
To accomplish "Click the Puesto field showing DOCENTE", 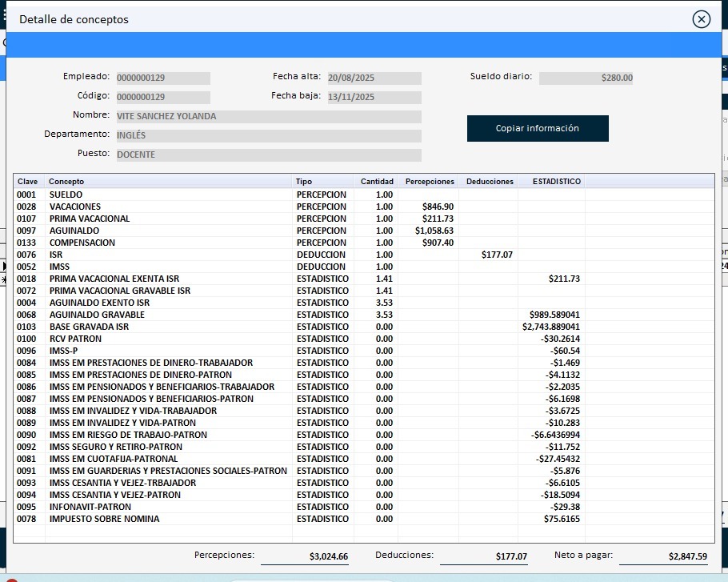I will click(x=268, y=155).
